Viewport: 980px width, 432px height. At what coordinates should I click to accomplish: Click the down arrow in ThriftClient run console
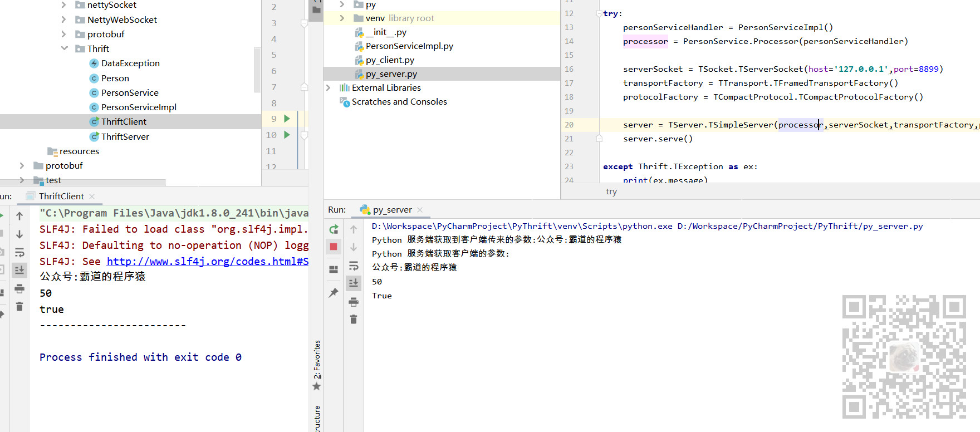[19, 234]
